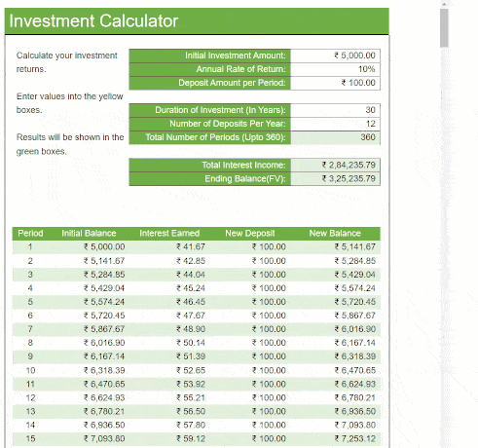Select period 12 initial balance ₹ 6,624.93
The width and height of the screenshot is (478, 448).
[x=104, y=397]
